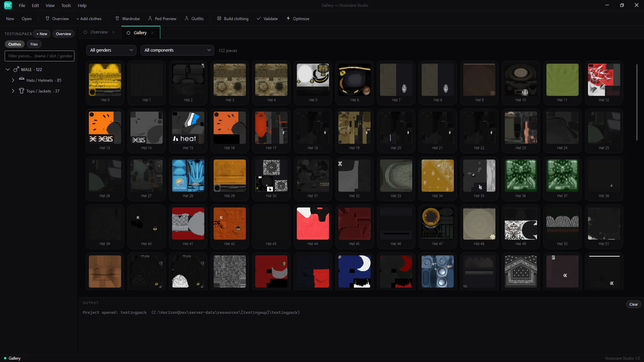
Task: Select the Tops / Jackets shirt icon
Action: pyautogui.click(x=21, y=91)
